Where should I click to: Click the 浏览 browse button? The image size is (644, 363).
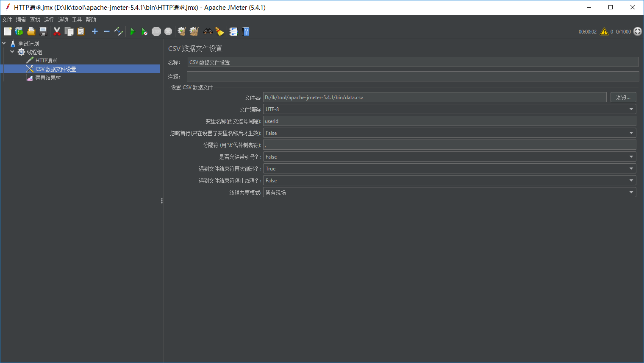(x=623, y=97)
